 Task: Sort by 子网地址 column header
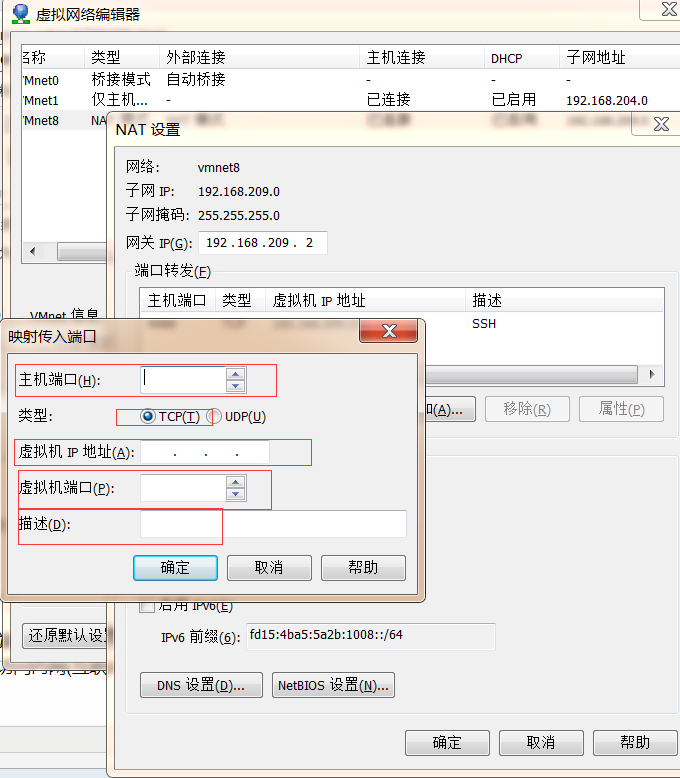(x=619, y=58)
